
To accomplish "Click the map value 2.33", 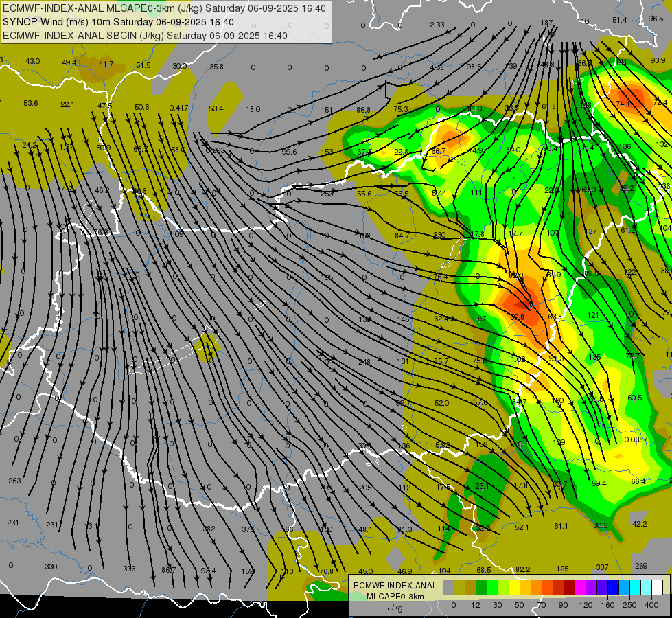I will [x=437, y=25].
